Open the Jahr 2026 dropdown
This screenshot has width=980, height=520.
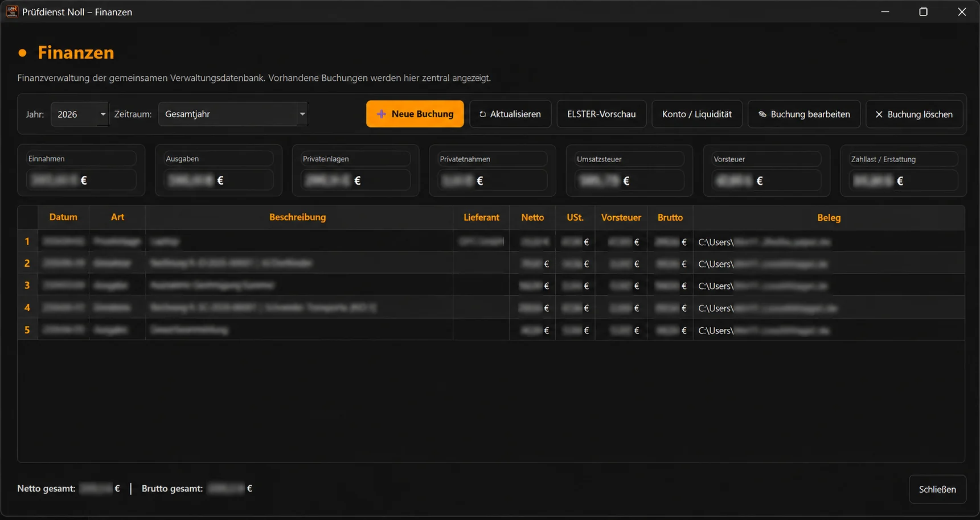pyautogui.click(x=79, y=114)
